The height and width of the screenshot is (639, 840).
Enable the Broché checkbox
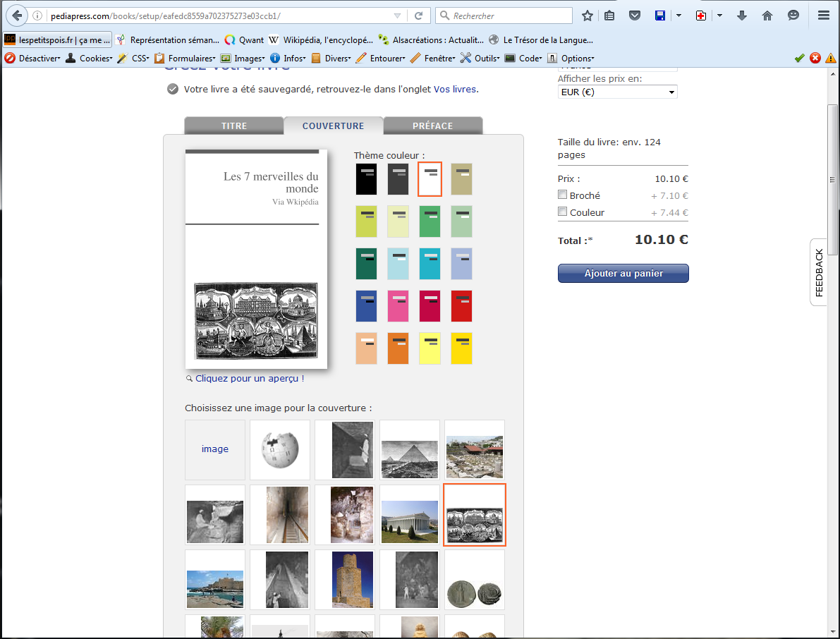[563, 195]
